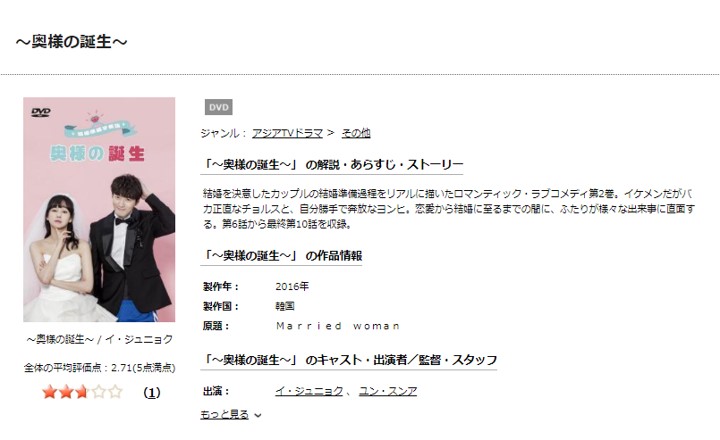Click the DVD cover image of 奥様の誕生
720x440 pixels.
tap(99, 209)
